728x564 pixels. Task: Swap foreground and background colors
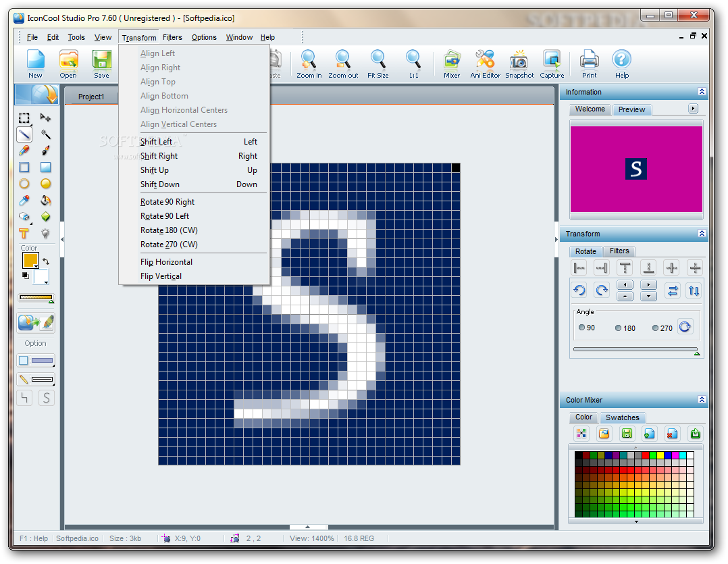pyautogui.click(x=46, y=261)
